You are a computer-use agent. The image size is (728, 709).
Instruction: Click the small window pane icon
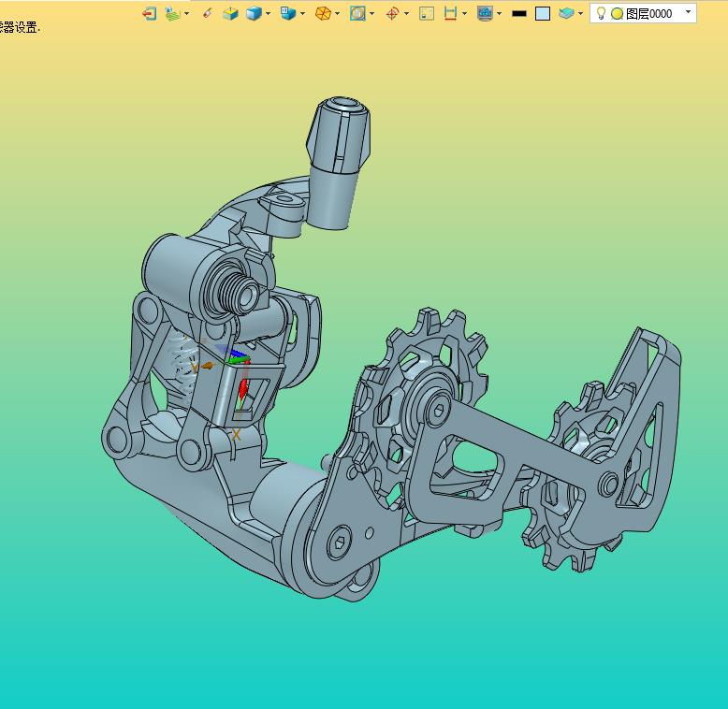427,13
